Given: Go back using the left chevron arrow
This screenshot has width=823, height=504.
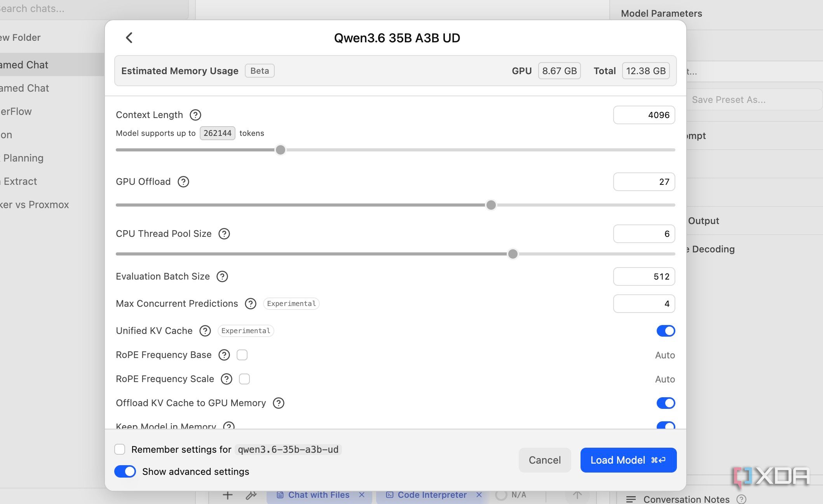Looking at the screenshot, I should (129, 38).
